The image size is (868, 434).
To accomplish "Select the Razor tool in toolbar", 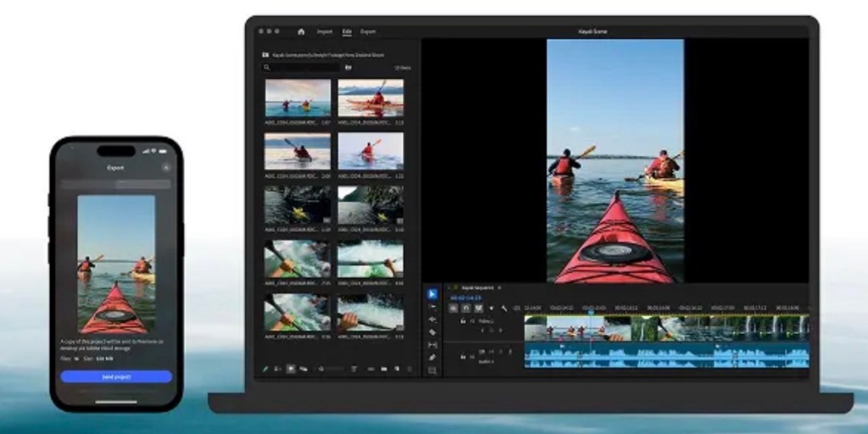I will (432, 332).
